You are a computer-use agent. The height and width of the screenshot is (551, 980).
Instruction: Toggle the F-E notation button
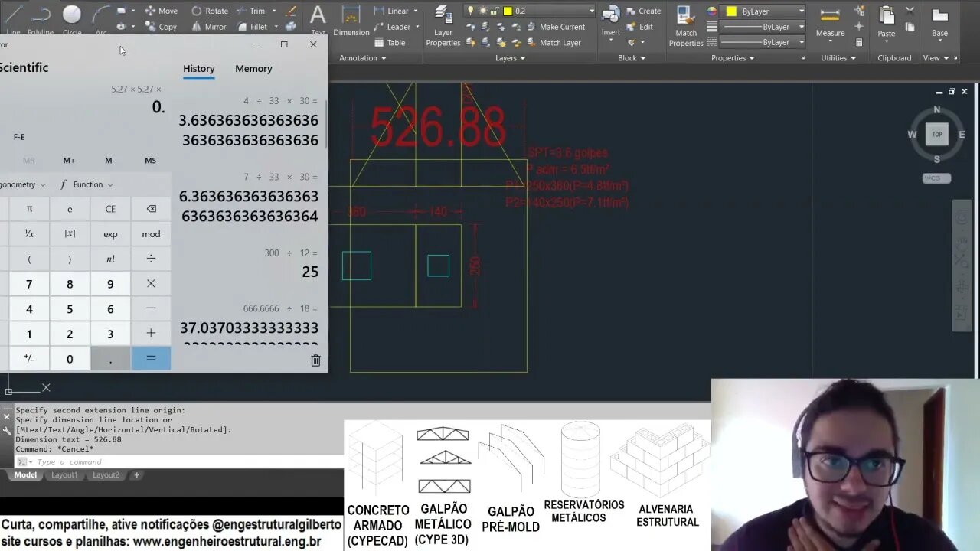(x=19, y=137)
